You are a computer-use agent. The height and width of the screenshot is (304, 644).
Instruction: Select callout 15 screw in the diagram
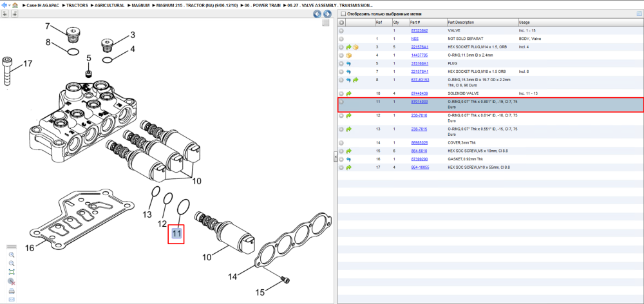click(260, 292)
